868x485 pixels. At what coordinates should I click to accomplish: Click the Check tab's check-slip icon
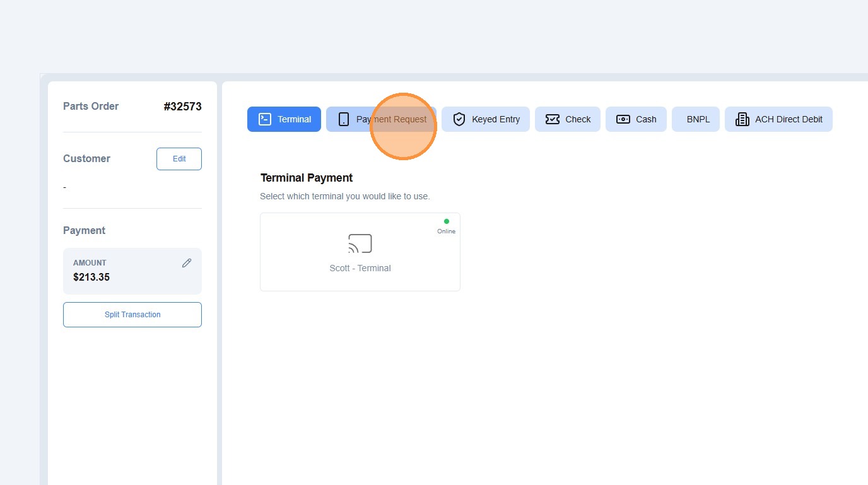[x=553, y=119]
